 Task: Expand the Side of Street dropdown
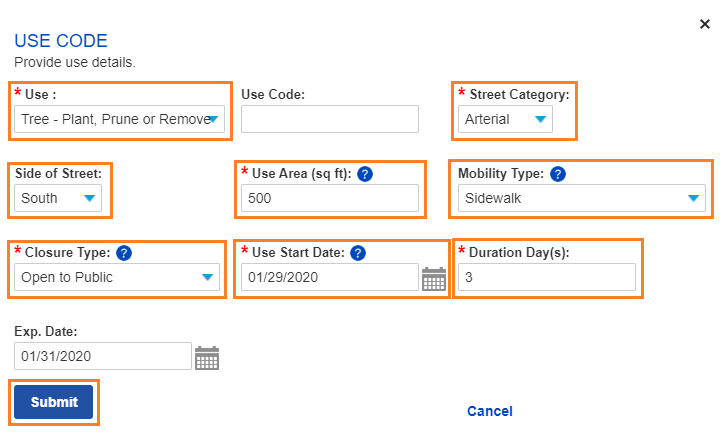tap(60, 198)
